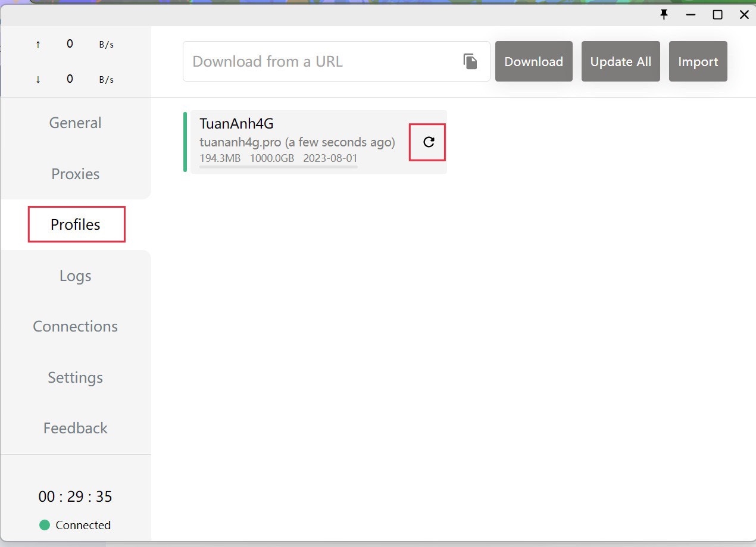Click the green Connected status dot
The image size is (756, 547).
pyautogui.click(x=45, y=525)
